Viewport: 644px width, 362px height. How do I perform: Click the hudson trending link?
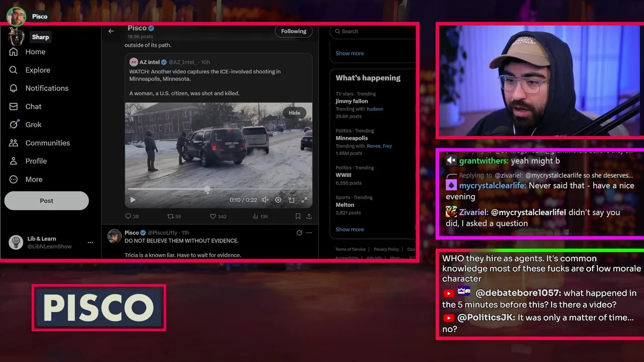[x=375, y=109]
